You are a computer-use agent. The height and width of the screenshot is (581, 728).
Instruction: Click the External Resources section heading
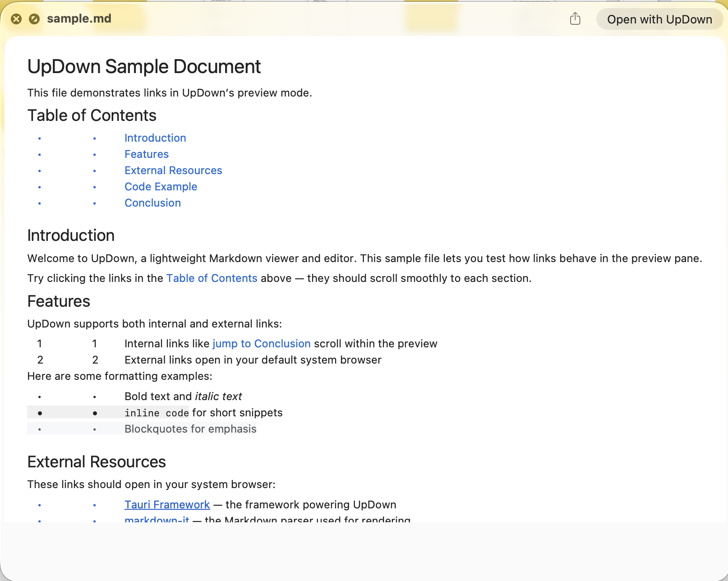(x=97, y=462)
